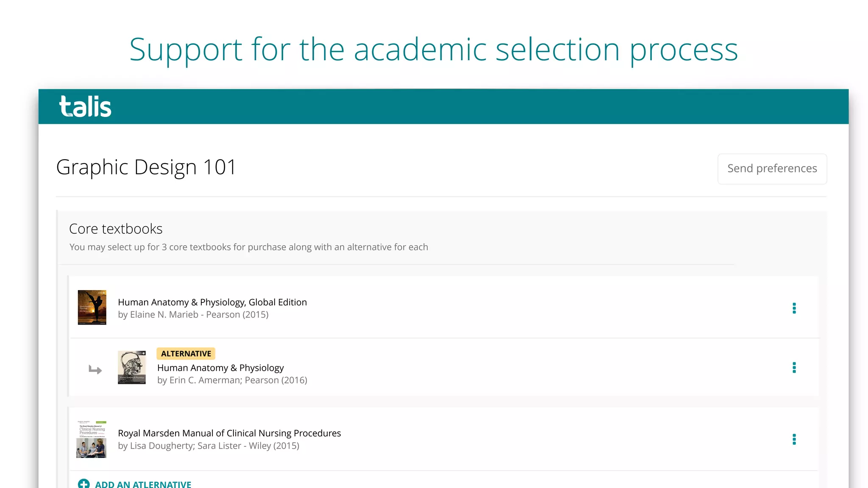Click the Graphic Design 101 heading

click(x=146, y=167)
